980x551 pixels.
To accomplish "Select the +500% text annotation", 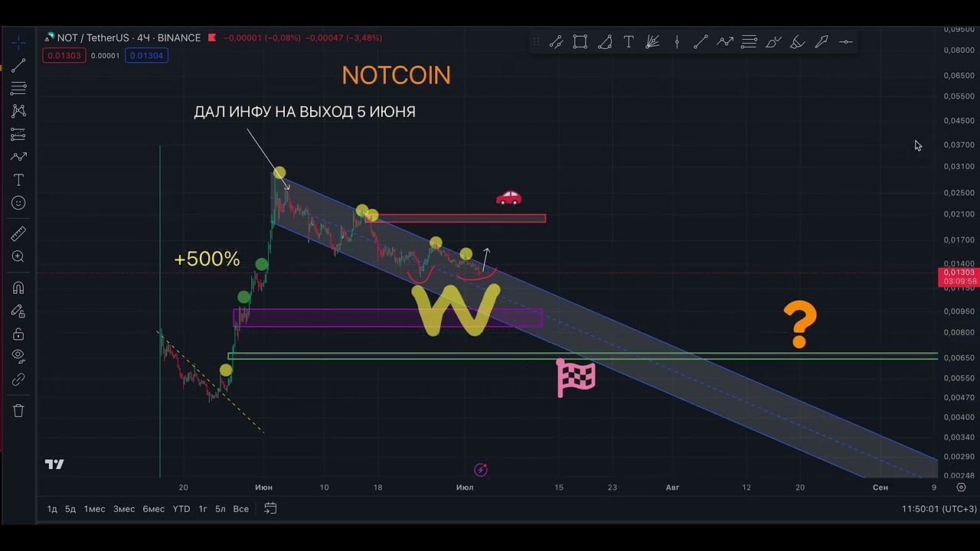I will tap(207, 259).
